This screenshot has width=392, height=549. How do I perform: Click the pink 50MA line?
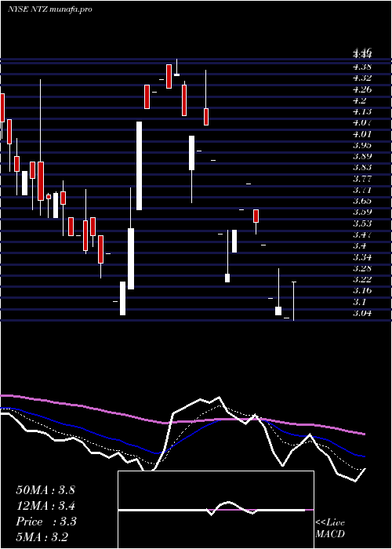click(x=183, y=421)
